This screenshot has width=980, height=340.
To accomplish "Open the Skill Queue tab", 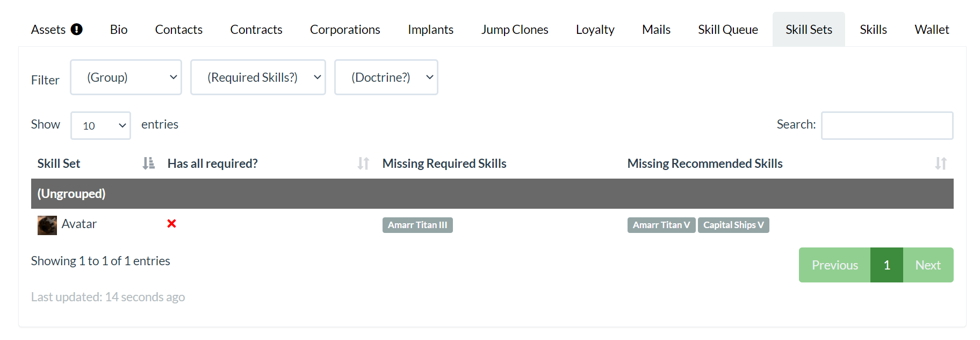I will point(727,29).
